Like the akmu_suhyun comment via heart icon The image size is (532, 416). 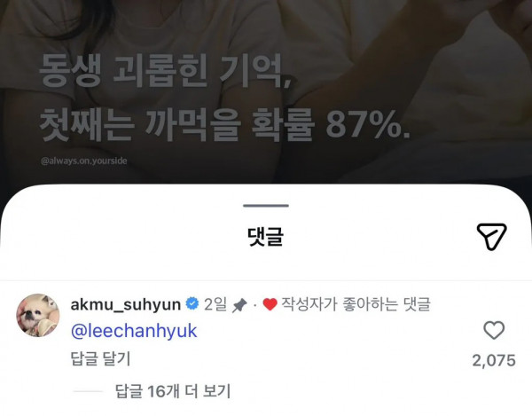point(494,330)
